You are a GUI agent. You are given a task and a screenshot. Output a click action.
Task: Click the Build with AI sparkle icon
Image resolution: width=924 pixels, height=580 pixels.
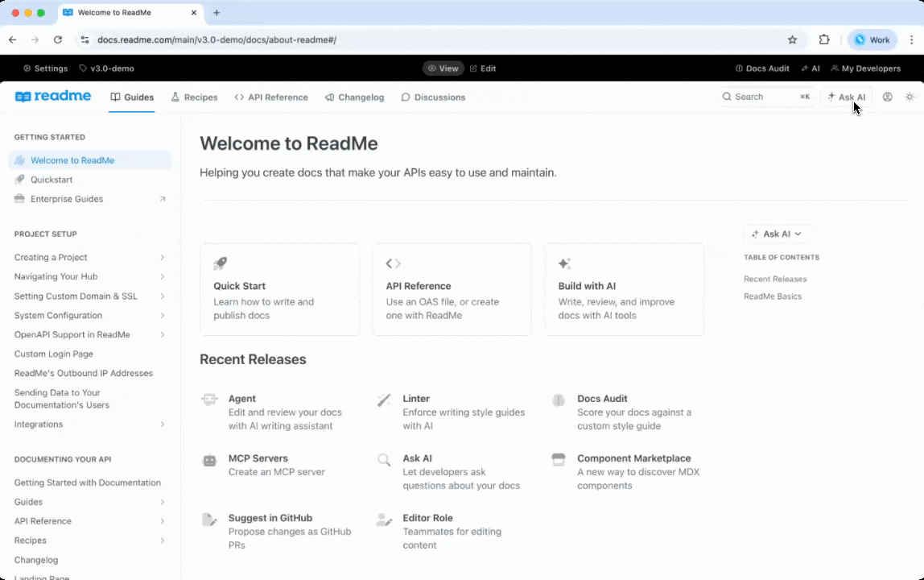point(564,263)
